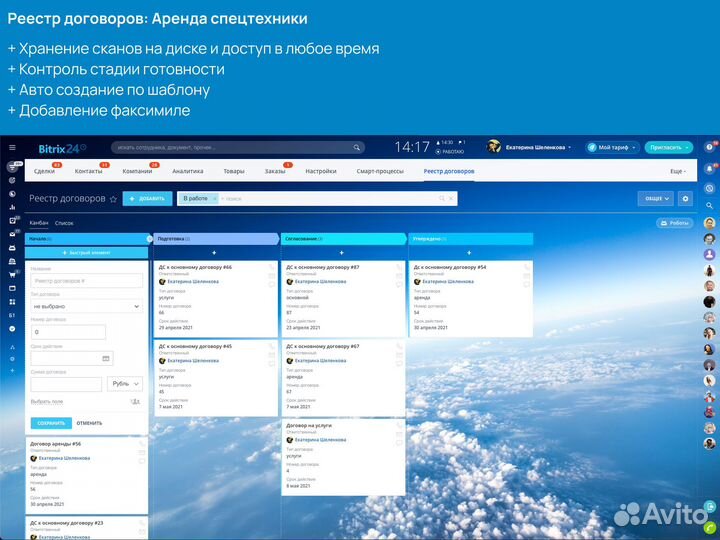Open the shopping cart icon in left sidebar

[x=12, y=274]
